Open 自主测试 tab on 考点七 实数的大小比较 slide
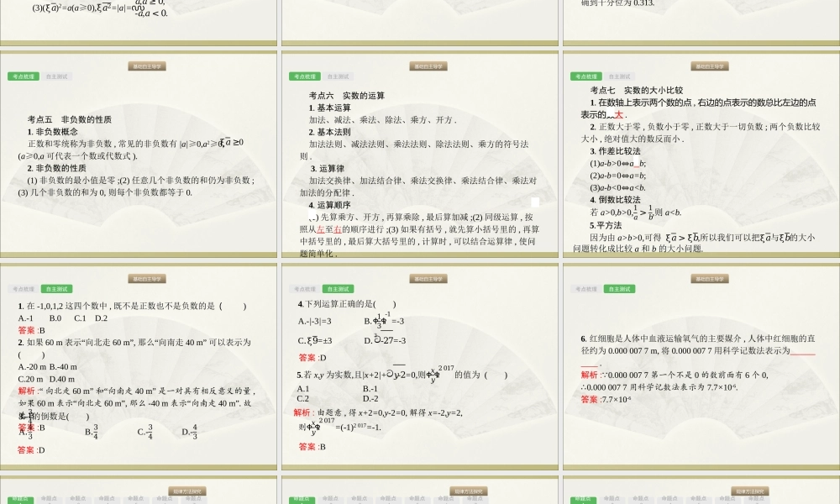The height and width of the screenshot is (504, 840). click(620, 76)
